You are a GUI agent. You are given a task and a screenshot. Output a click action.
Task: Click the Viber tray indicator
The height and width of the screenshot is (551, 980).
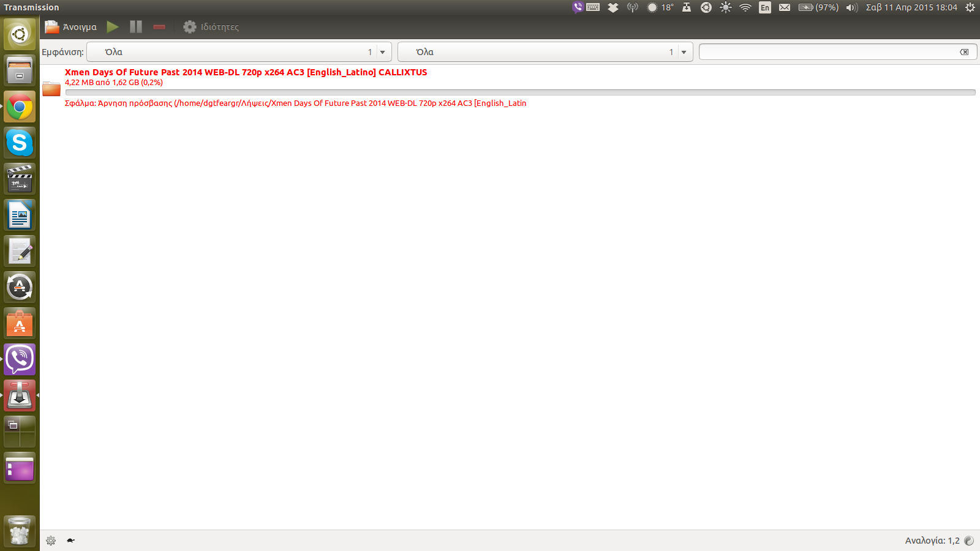[578, 7]
